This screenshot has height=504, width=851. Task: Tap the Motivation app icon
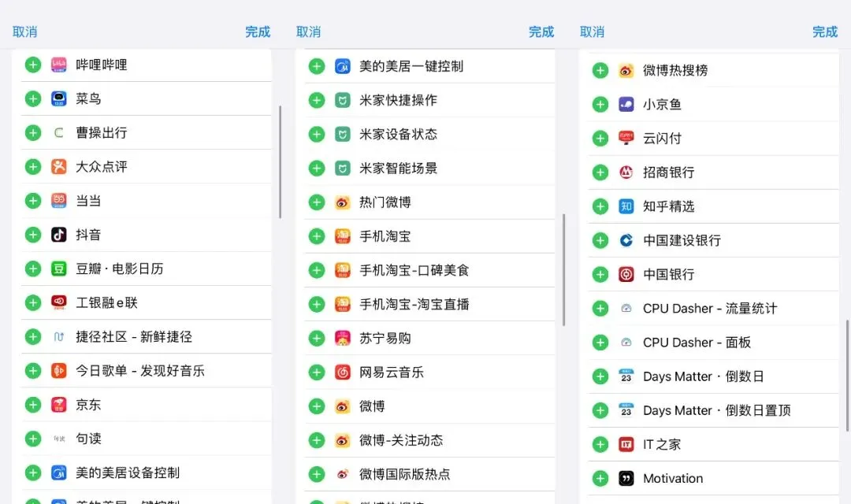tap(626, 479)
